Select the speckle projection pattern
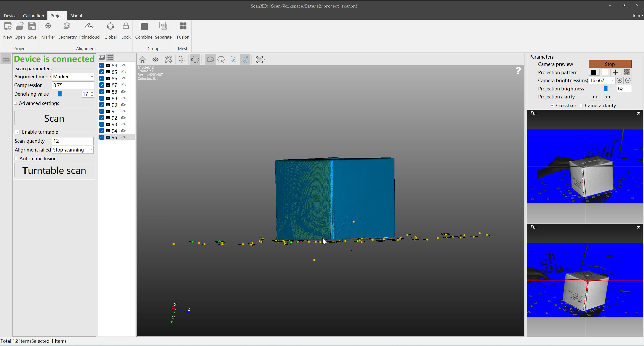 pos(626,72)
